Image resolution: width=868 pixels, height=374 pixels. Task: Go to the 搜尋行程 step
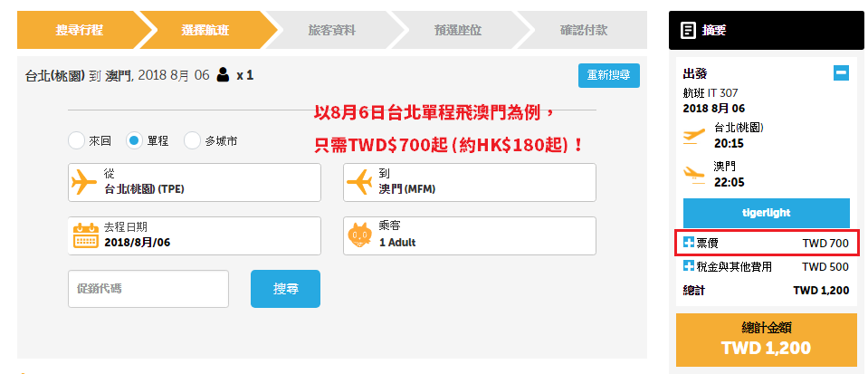click(x=79, y=30)
